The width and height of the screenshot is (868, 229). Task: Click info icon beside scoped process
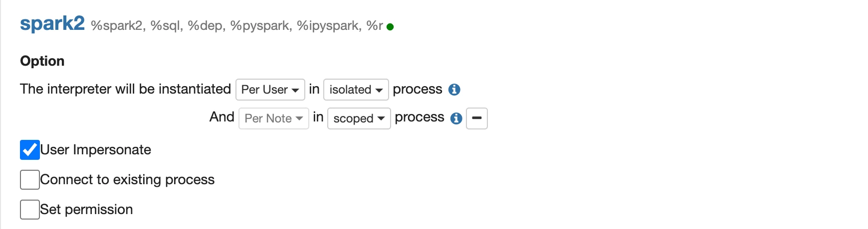point(456,118)
